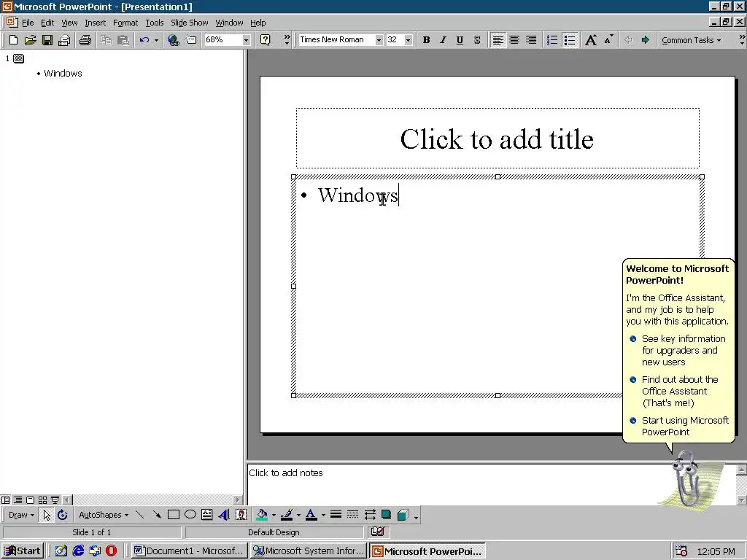This screenshot has width=747, height=560.
Task: Open the Arrow Style icon
Action: click(x=370, y=515)
